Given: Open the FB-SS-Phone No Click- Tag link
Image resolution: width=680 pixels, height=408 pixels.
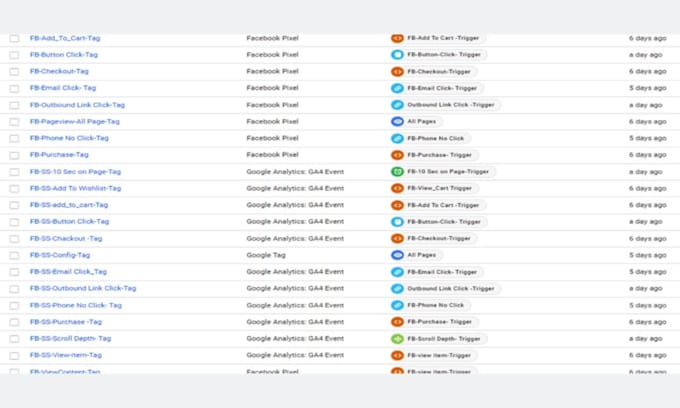Looking at the screenshot, I should pyautogui.click(x=76, y=305).
